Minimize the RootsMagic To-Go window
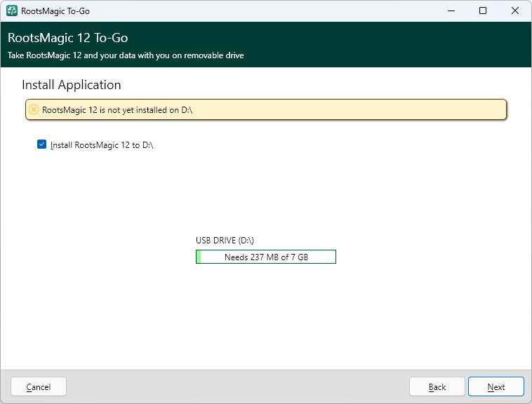This screenshot has height=404, width=532. pos(451,11)
